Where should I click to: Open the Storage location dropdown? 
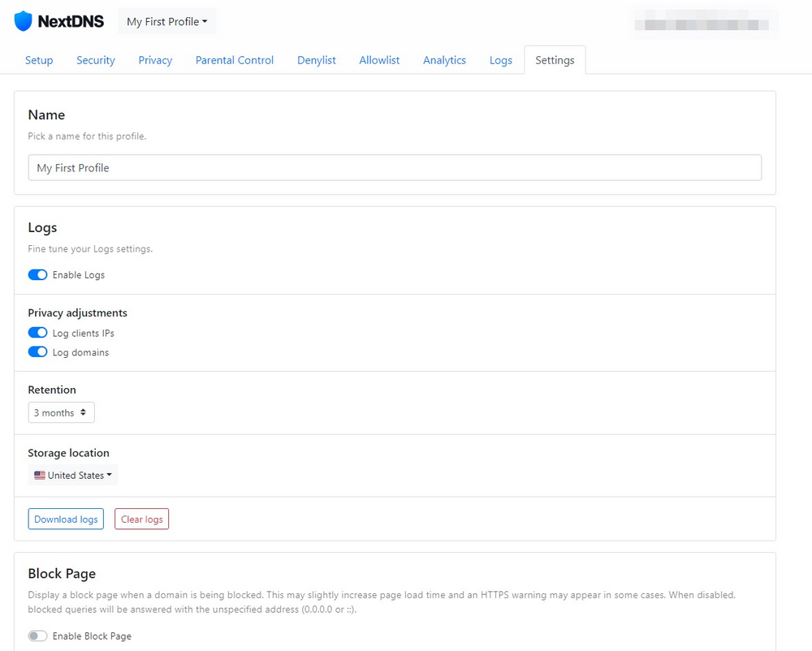point(72,474)
